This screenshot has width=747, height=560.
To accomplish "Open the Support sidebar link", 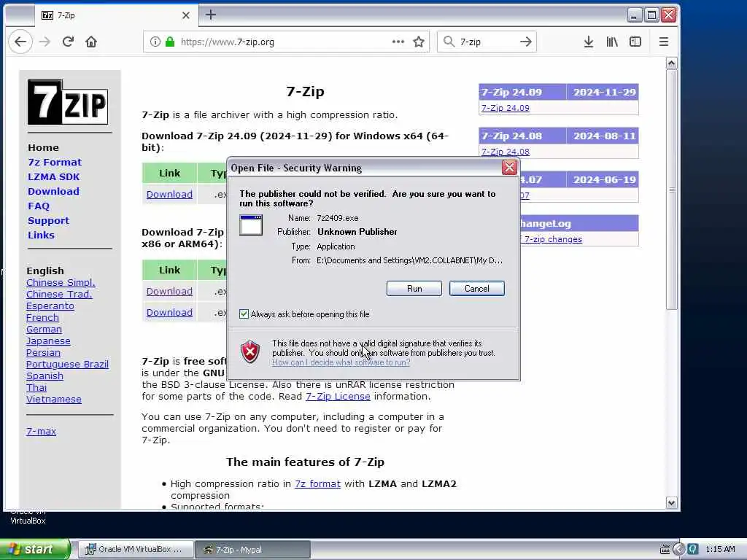I will pyautogui.click(x=49, y=220).
